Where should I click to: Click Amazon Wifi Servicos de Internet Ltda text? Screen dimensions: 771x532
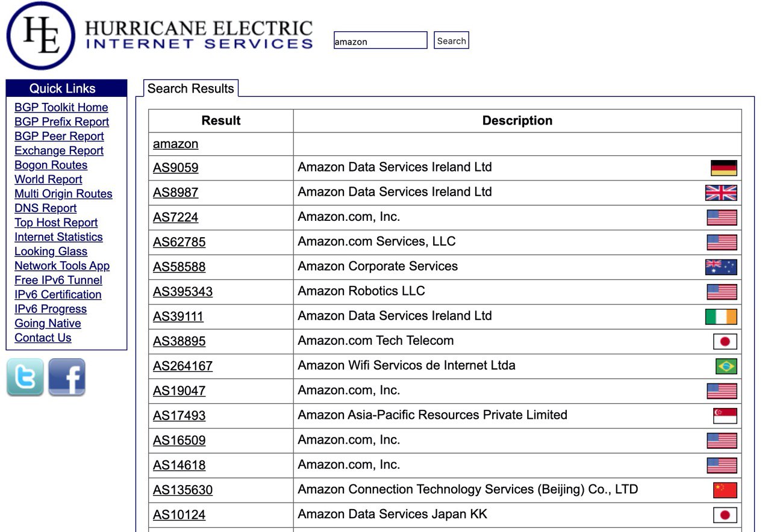pos(407,365)
